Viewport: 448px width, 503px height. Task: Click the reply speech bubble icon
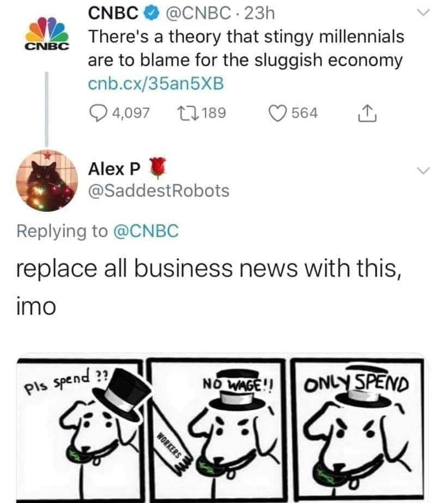pos(98,113)
